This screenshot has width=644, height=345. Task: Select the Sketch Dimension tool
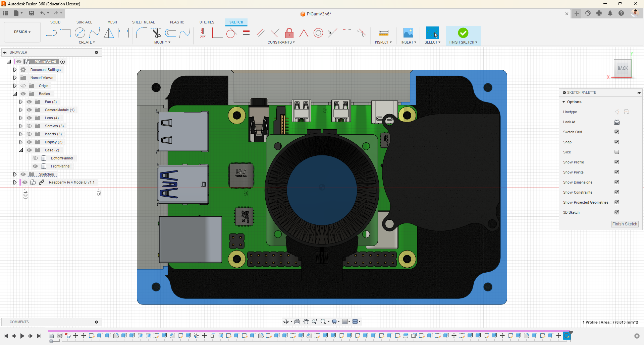coord(123,33)
